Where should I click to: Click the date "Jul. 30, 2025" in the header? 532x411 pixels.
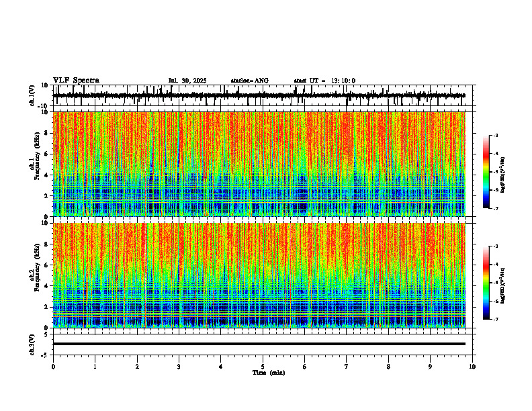[187, 81]
